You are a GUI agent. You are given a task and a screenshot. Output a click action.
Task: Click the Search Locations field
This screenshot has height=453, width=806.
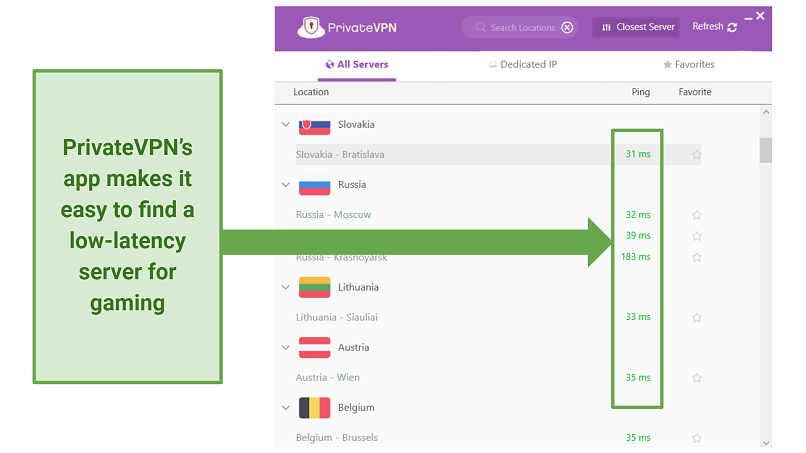[x=520, y=27]
